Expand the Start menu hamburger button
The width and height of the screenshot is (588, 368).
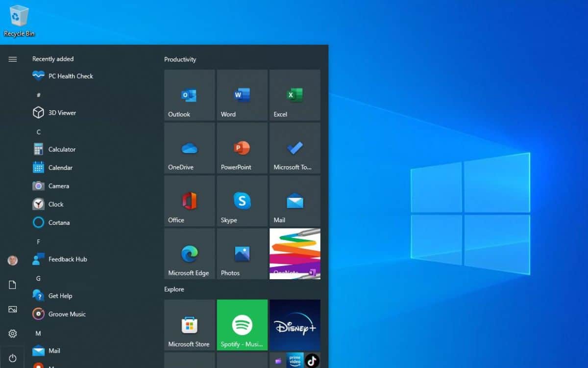pos(13,59)
